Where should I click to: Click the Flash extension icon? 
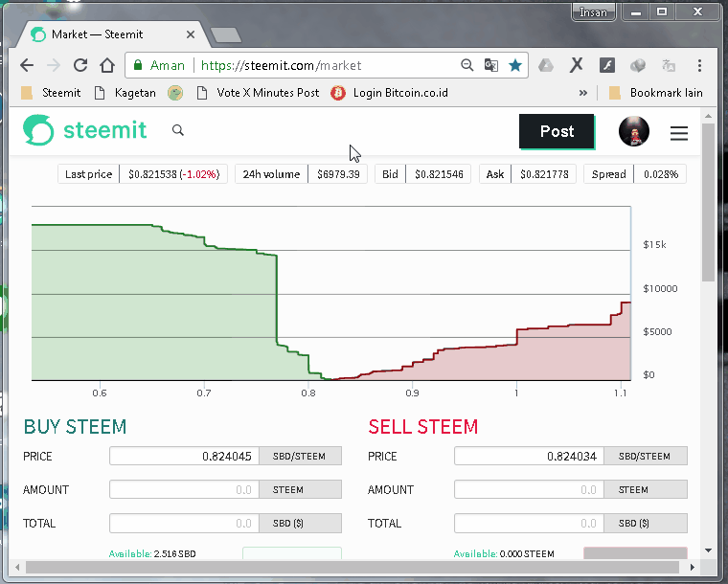point(606,65)
